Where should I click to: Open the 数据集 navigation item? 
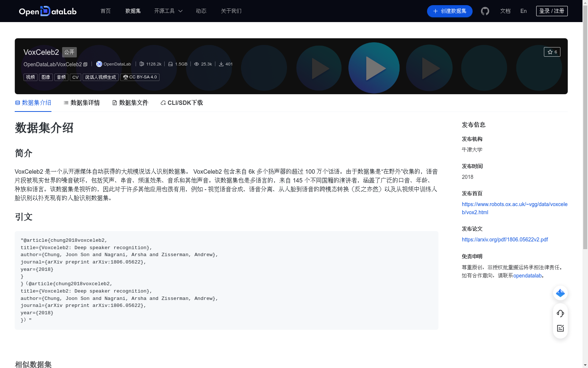click(x=133, y=11)
